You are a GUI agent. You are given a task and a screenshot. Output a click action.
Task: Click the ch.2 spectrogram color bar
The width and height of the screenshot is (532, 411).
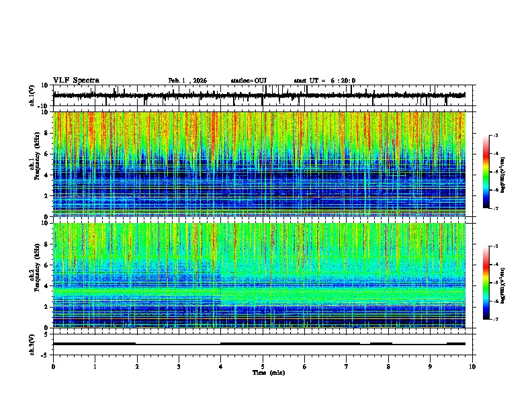486,283
